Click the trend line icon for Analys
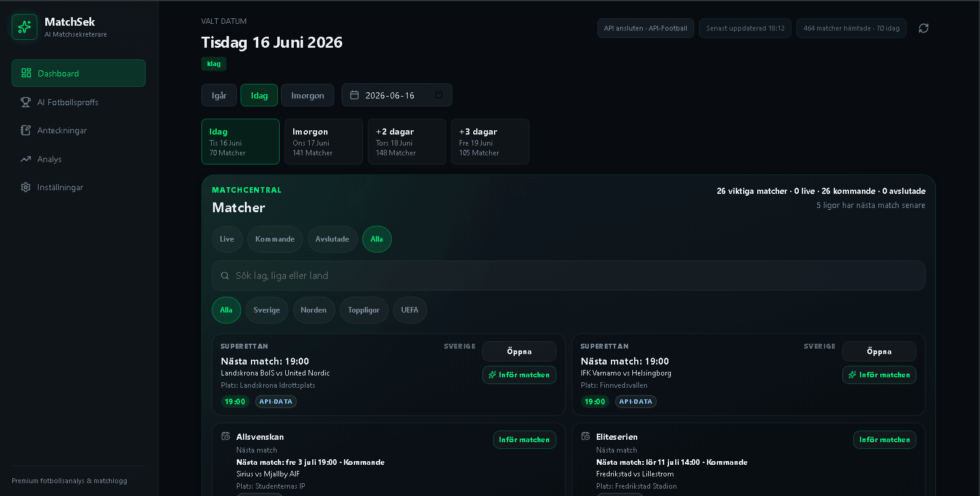This screenshot has width=980, height=496. point(26,159)
